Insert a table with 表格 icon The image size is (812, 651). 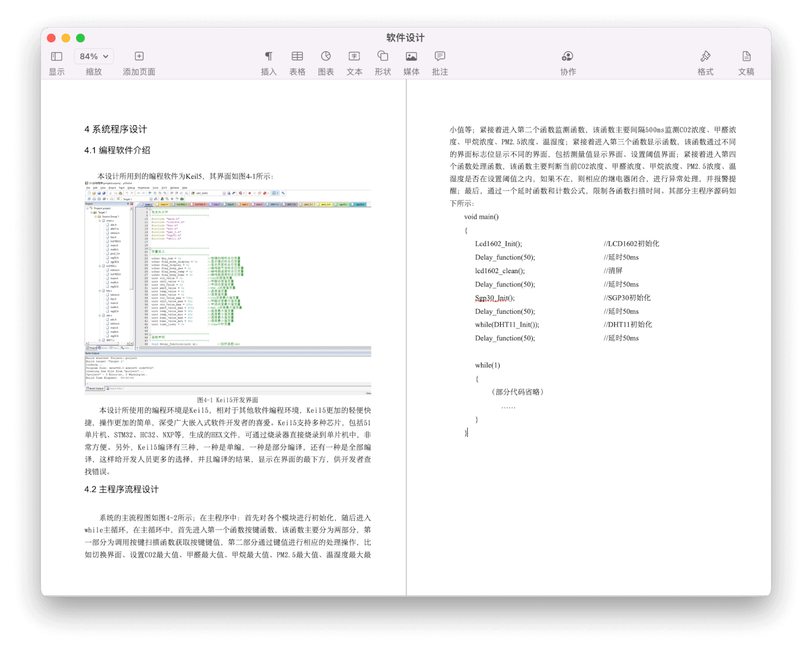tap(297, 56)
